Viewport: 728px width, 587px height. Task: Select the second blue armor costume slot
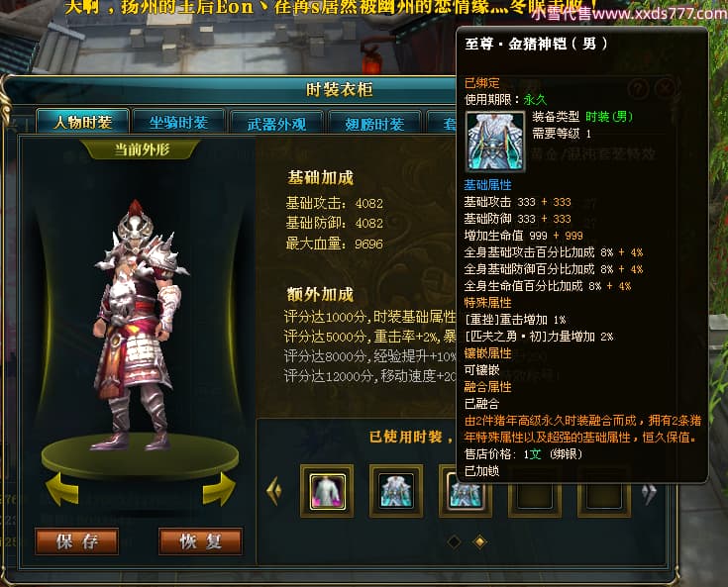pyautogui.click(x=396, y=491)
